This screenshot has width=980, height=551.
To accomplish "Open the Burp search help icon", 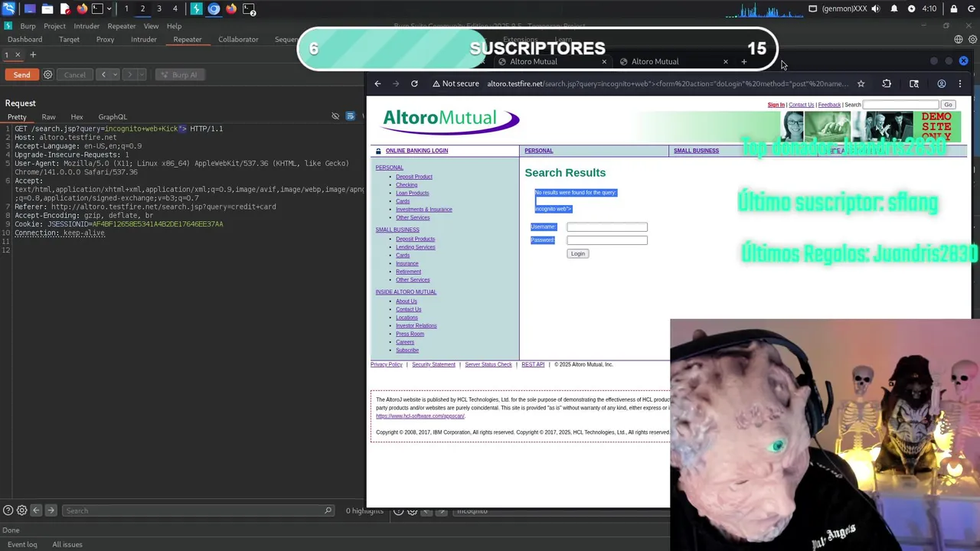I will (x=8, y=510).
